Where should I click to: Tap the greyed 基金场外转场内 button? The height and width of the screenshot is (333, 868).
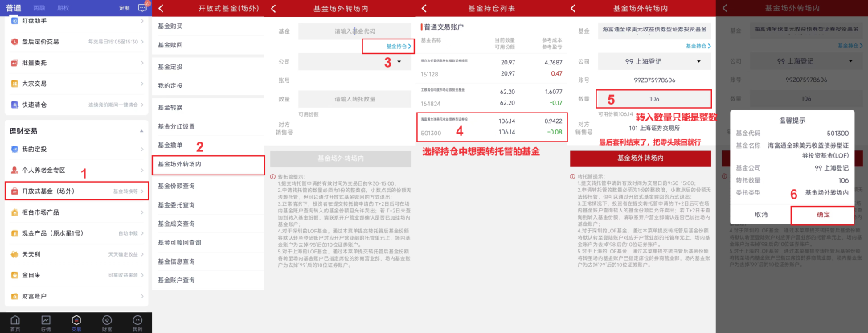(341, 158)
